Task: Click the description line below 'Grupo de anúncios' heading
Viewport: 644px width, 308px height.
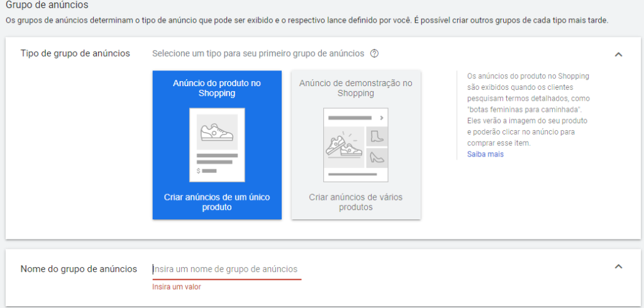Action: coord(307,20)
